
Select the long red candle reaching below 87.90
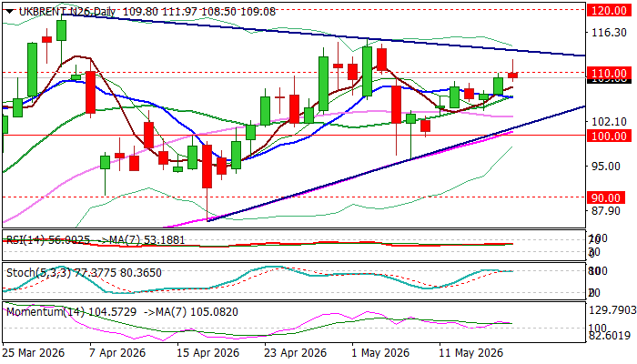coord(207,167)
